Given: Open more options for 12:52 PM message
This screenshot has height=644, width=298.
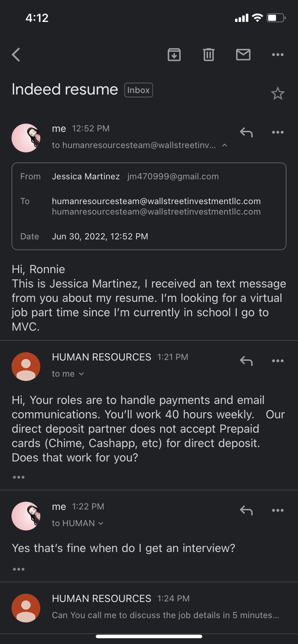Looking at the screenshot, I should (x=278, y=133).
